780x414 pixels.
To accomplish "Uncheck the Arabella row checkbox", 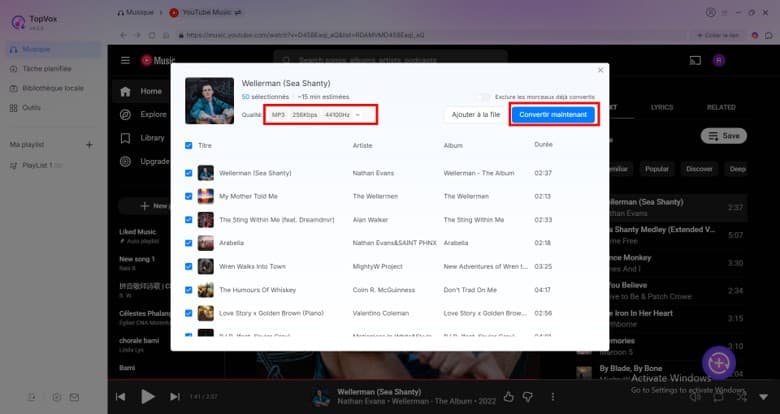I will click(x=189, y=243).
